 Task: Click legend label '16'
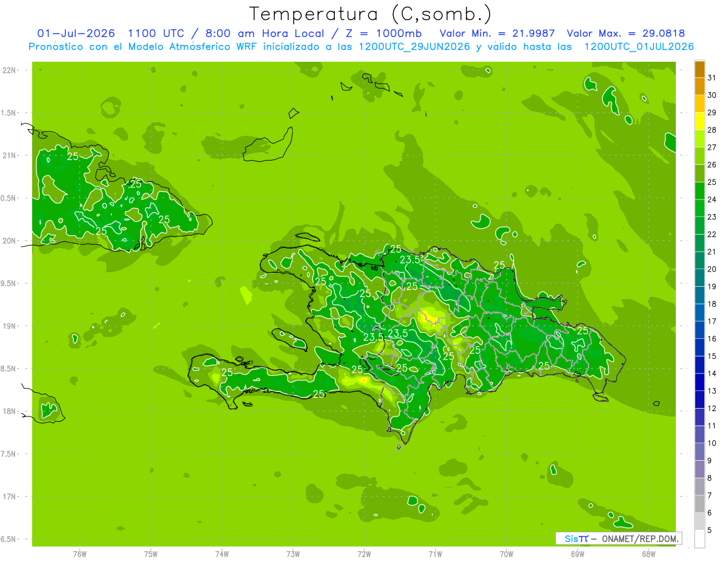coord(712,339)
